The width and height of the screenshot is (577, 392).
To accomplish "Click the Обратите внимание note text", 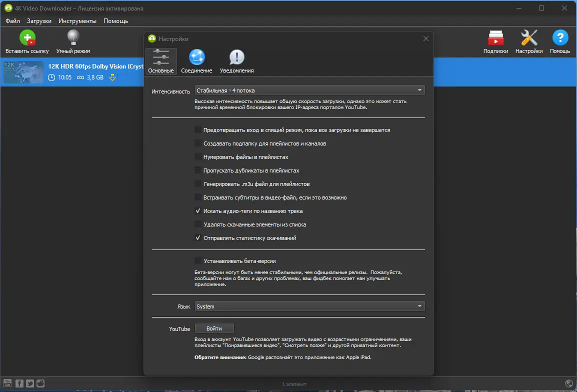I will pyautogui.click(x=282, y=357).
